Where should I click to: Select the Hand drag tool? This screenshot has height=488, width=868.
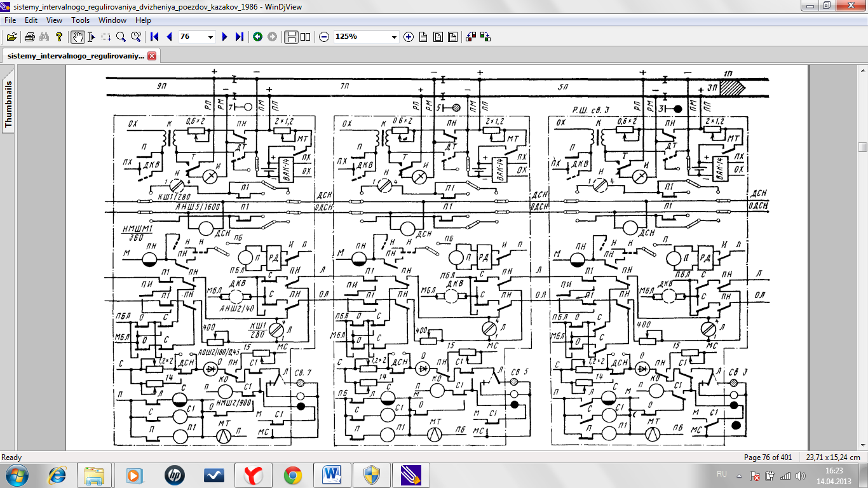pos(77,37)
